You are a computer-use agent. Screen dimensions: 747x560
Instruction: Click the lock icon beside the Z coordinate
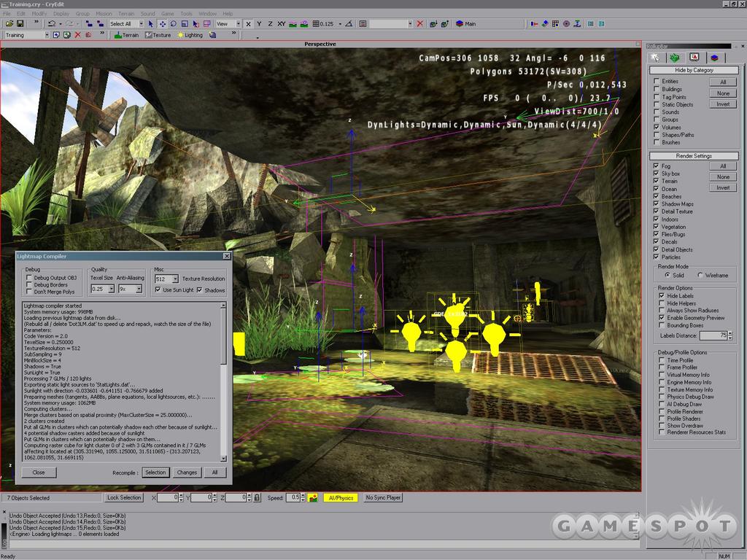[258, 497]
